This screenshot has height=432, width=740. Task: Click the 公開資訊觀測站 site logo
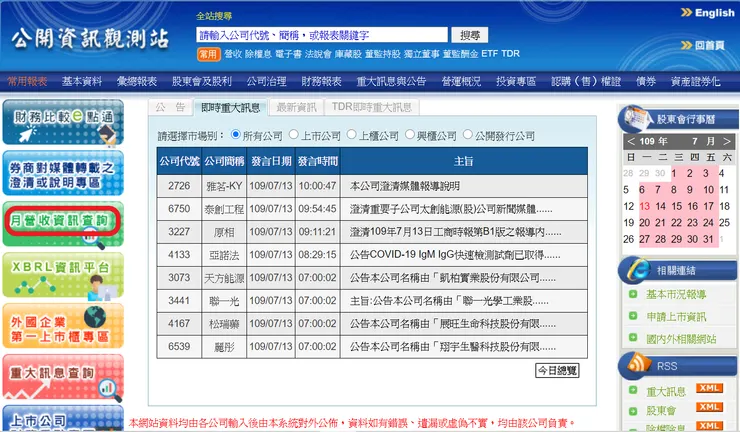pos(90,38)
